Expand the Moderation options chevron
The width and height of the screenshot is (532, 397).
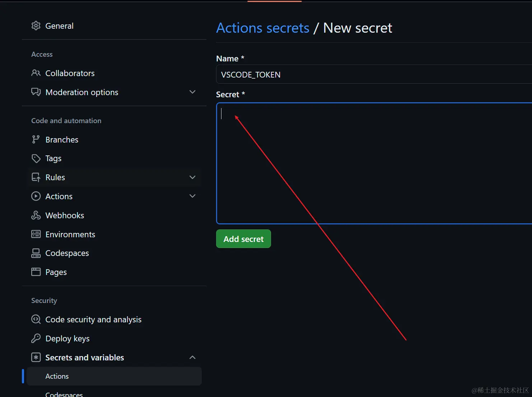pyautogui.click(x=192, y=92)
